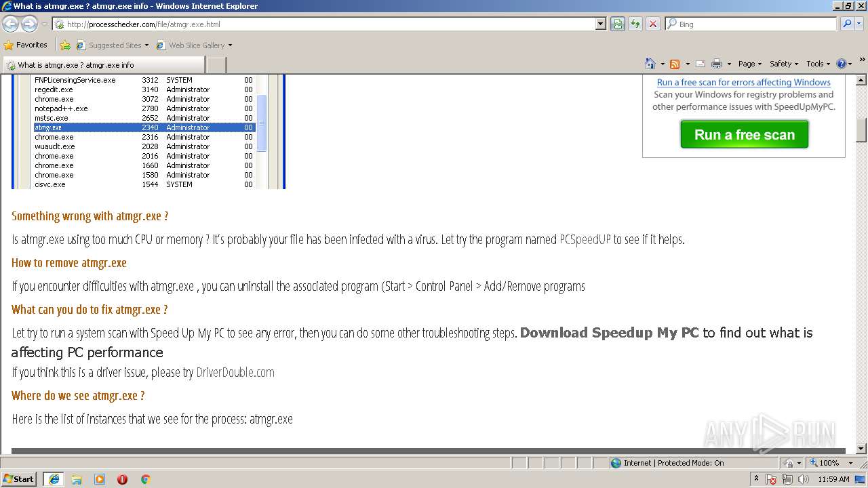Viewport: 868px width, 488px height.
Task: Click the 'How to remove atmgr.exe' heading
Action: point(69,263)
